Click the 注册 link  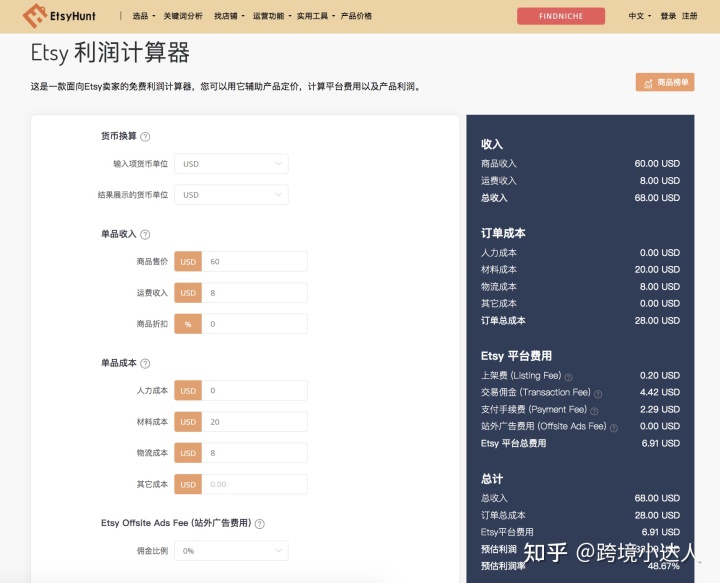click(x=689, y=16)
